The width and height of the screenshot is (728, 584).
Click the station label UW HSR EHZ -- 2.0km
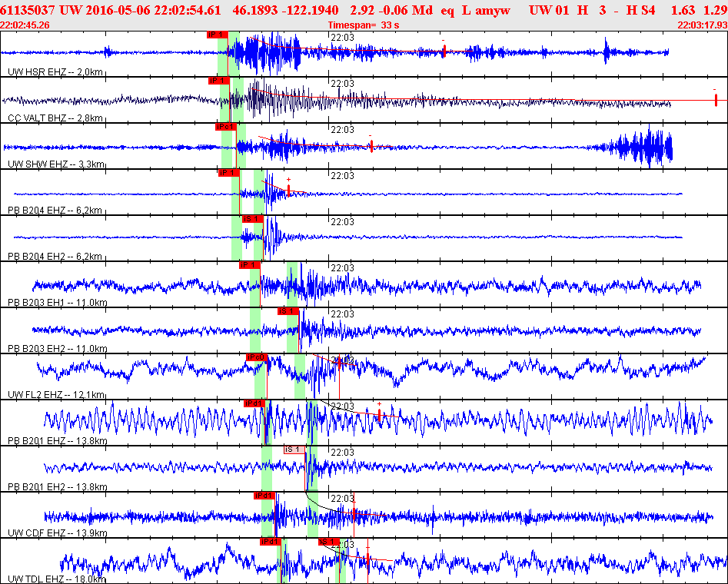(x=55, y=72)
